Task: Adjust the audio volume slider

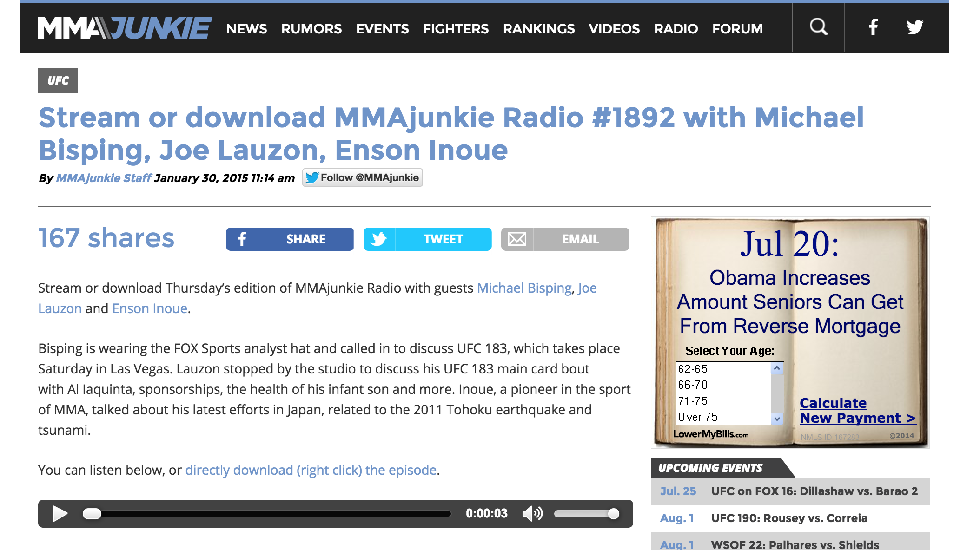Action: click(587, 514)
